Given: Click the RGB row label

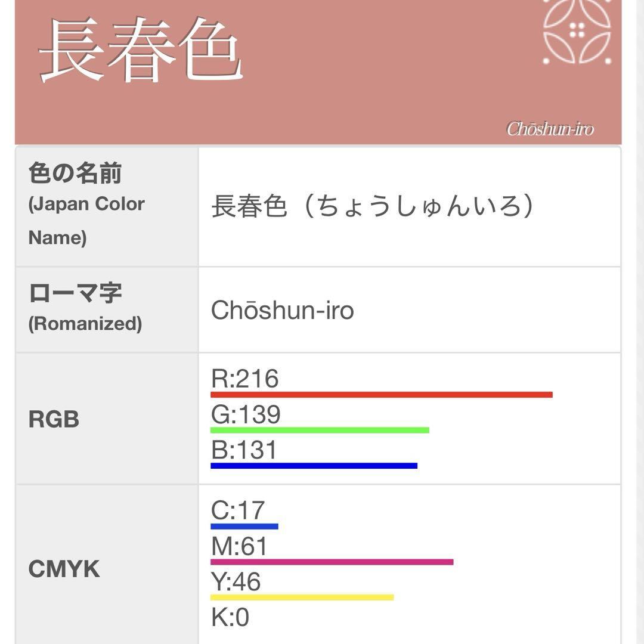Looking at the screenshot, I should point(54,419).
